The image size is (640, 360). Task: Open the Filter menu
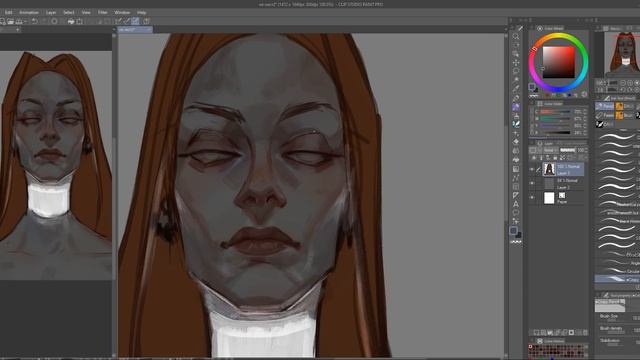click(102, 13)
